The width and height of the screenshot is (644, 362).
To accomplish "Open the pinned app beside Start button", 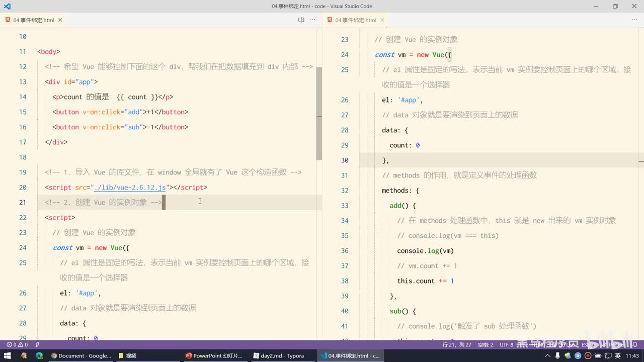I will click(23, 355).
